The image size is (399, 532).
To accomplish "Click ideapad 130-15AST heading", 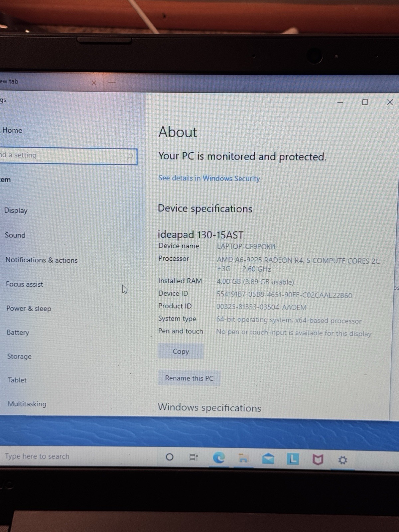I will click(x=200, y=235).
